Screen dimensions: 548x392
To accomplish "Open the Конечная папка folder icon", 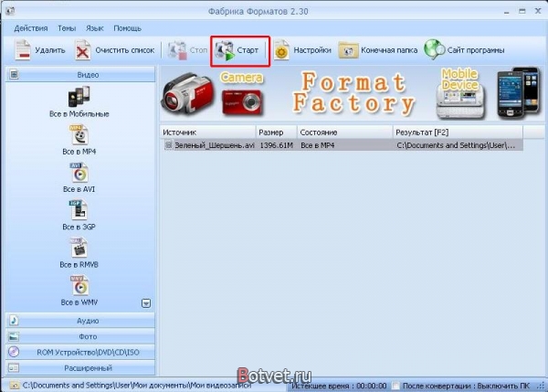I will coord(348,50).
